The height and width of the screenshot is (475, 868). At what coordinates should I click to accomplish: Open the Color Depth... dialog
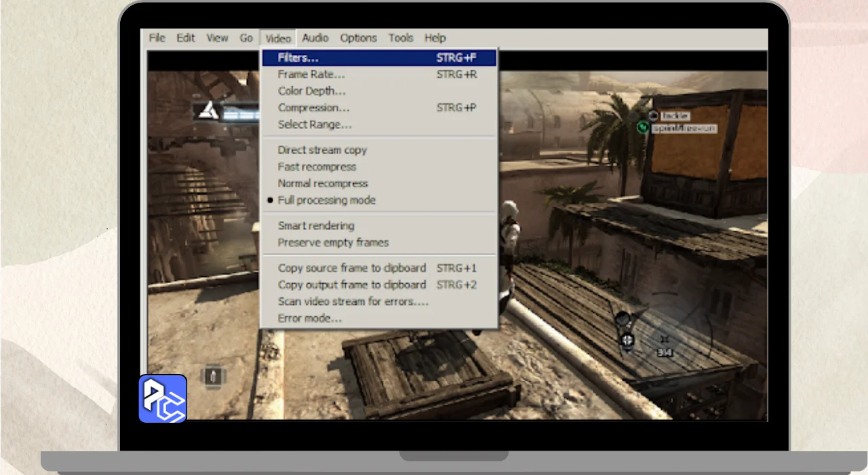tap(311, 91)
